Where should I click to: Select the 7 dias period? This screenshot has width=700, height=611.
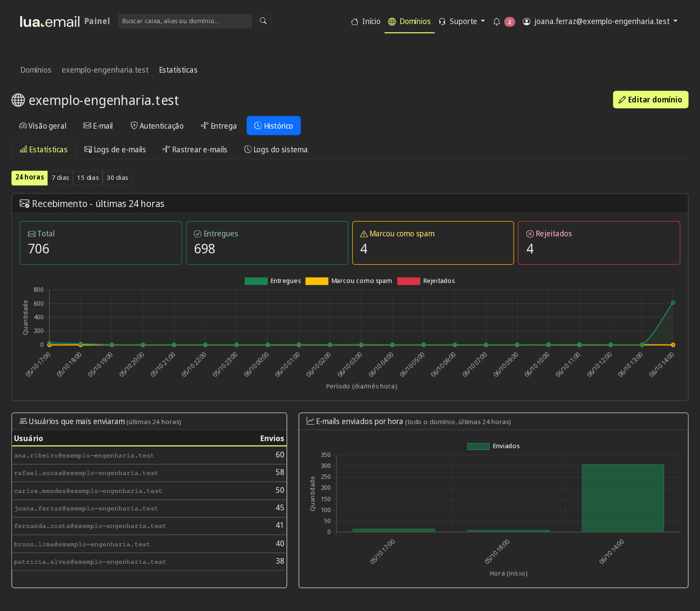click(x=60, y=178)
